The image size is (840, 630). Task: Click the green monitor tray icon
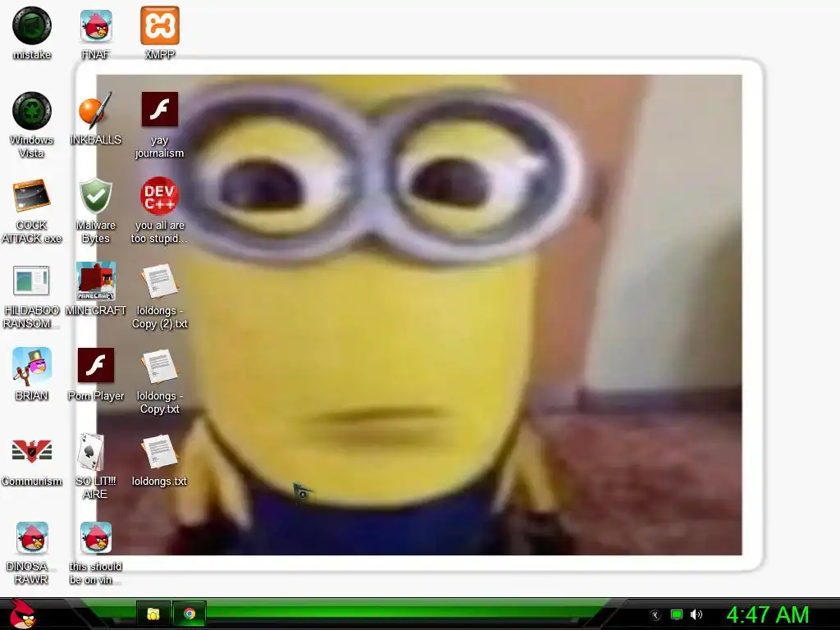(x=677, y=615)
